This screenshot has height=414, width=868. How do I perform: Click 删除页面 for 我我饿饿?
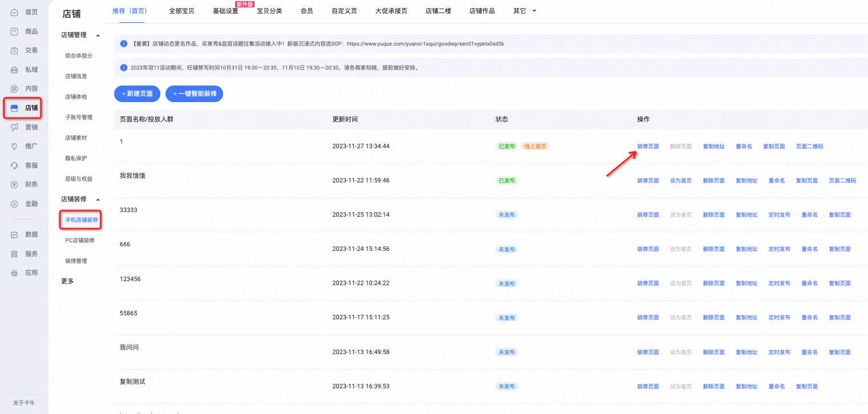pyautogui.click(x=713, y=181)
